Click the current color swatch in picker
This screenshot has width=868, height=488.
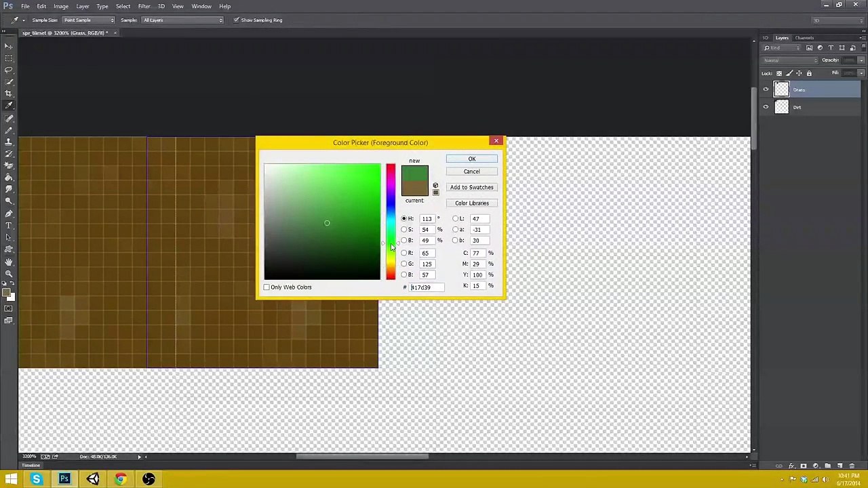pos(414,189)
